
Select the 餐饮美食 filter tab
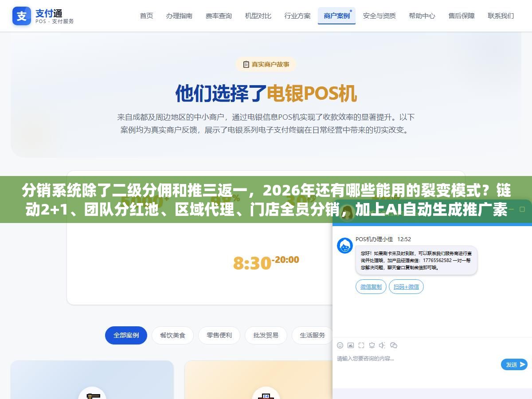click(x=173, y=335)
